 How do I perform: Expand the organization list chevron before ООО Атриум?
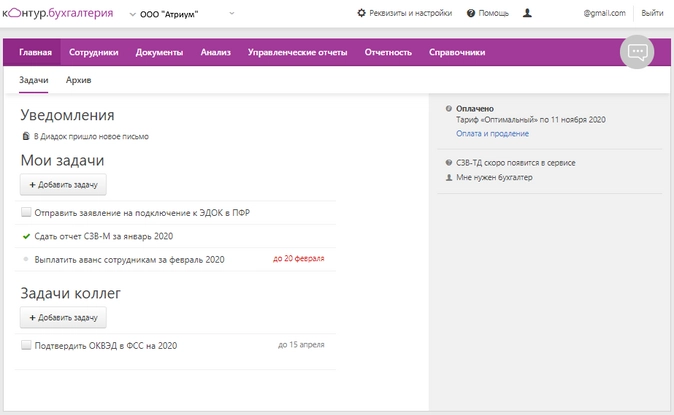pyautogui.click(x=132, y=15)
